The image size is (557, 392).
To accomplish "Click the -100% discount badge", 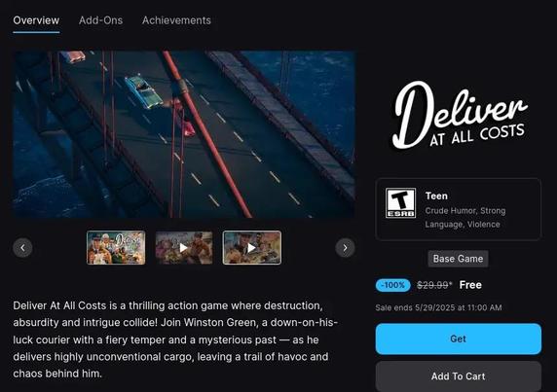I will pyautogui.click(x=392, y=285).
